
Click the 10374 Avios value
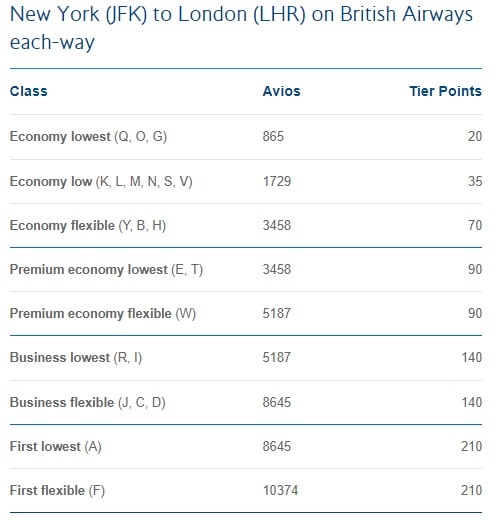(280, 490)
